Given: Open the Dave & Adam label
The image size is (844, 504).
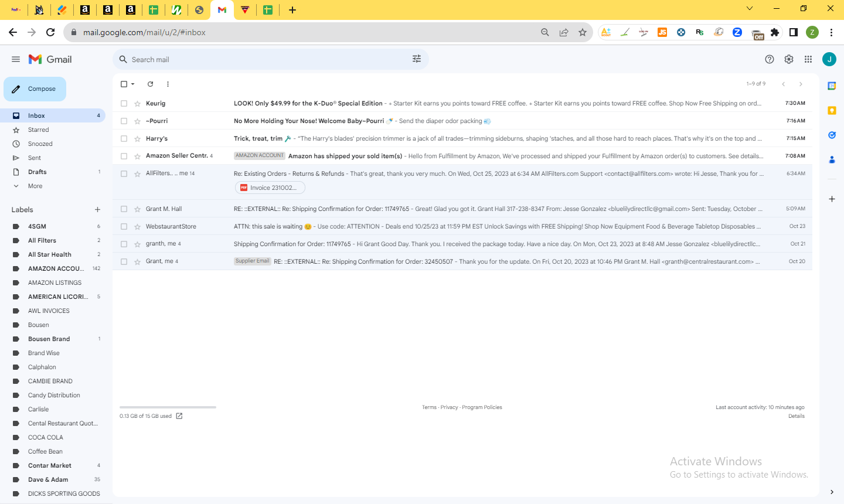Looking at the screenshot, I should click(x=53, y=479).
